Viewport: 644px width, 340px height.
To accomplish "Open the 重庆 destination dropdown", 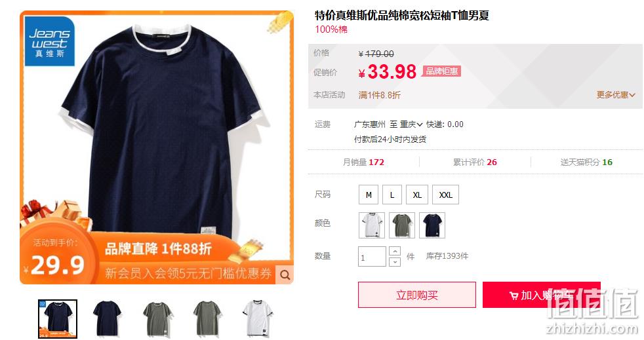I will 412,124.
